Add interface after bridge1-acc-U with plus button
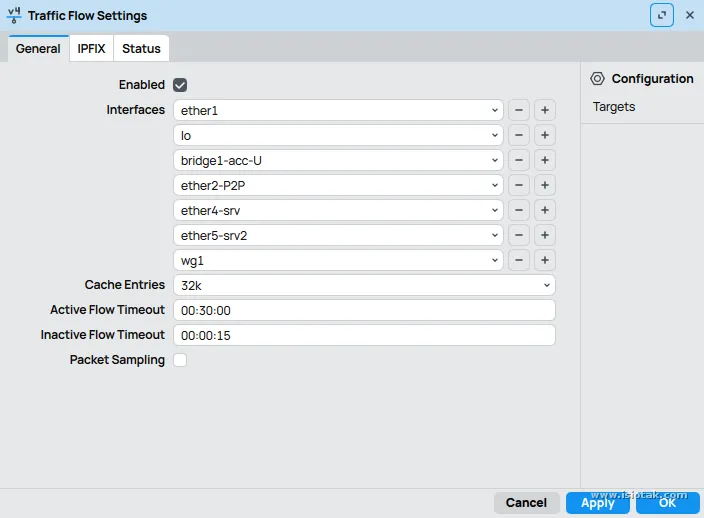Screen dimensions: 704x518 545,160
